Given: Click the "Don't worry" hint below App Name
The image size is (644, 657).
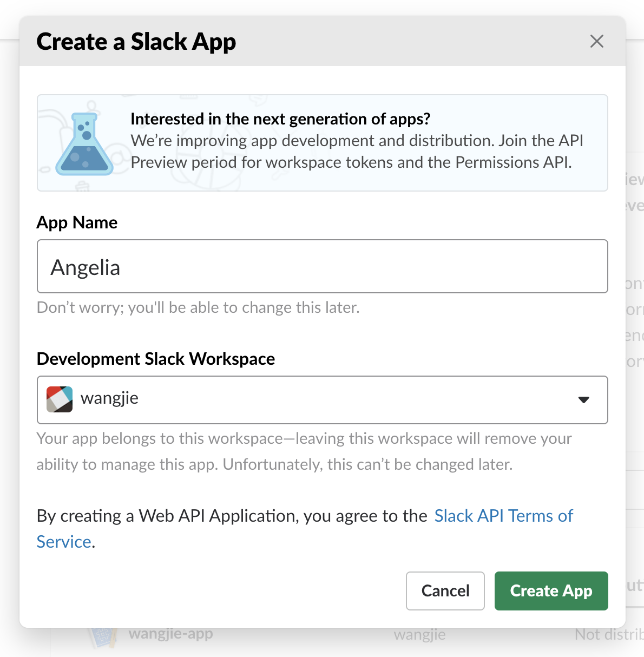Looking at the screenshot, I should pyautogui.click(x=198, y=307).
